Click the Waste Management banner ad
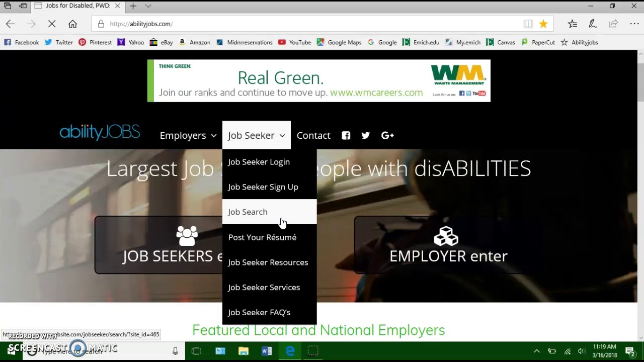This screenshot has width=644, height=362. point(319,80)
